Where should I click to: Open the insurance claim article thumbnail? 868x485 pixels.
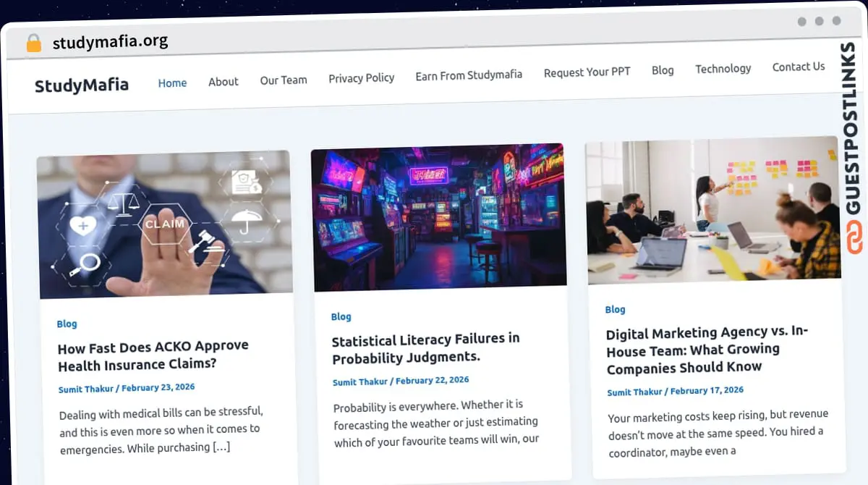coord(165,224)
